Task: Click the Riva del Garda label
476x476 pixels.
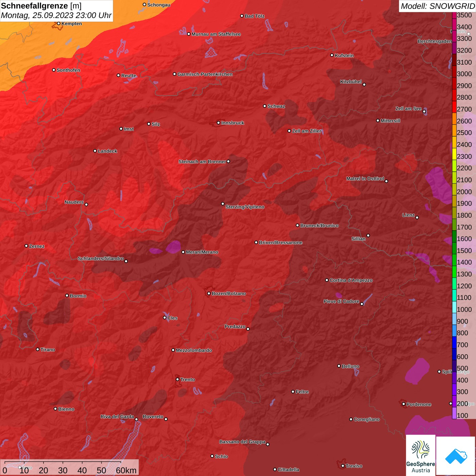Action: pos(117,417)
